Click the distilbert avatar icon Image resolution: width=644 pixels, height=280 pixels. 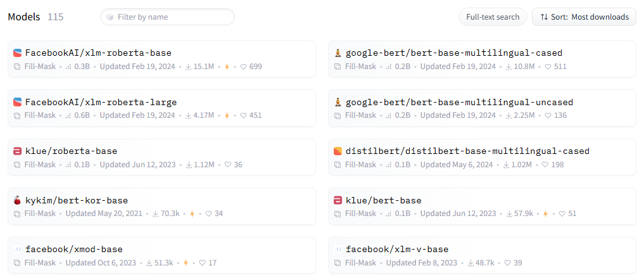[x=338, y=151]
